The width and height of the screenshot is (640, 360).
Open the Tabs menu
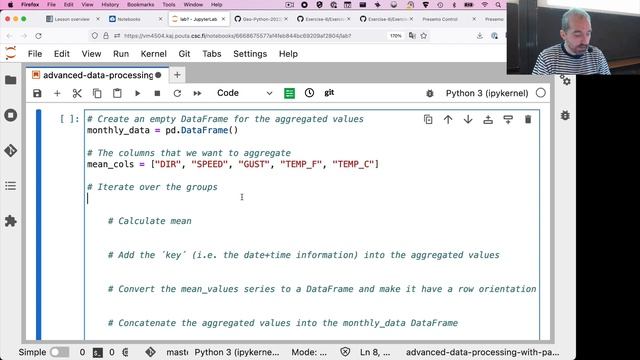(212, 54)
